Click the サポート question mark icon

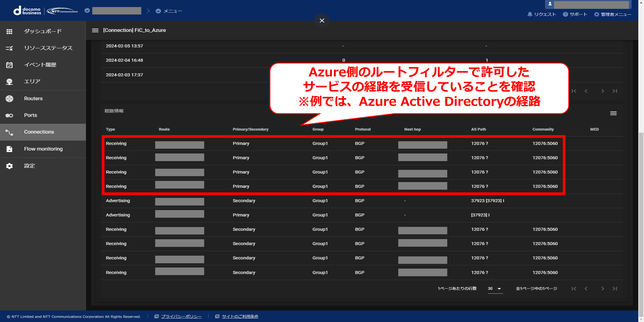[565, 14]
